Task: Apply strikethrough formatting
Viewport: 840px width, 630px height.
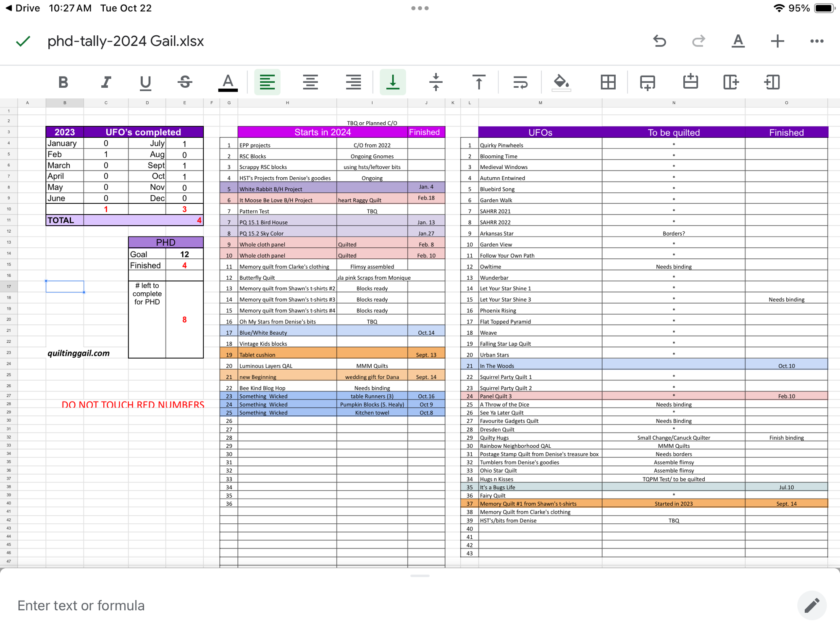Action: [185, 82]
